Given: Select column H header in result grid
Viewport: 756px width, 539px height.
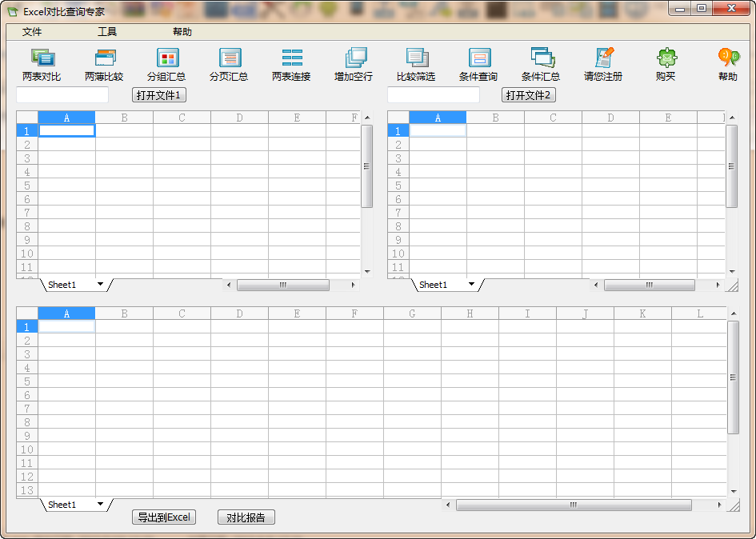Looking at the screenshot, I should point(470,313).
